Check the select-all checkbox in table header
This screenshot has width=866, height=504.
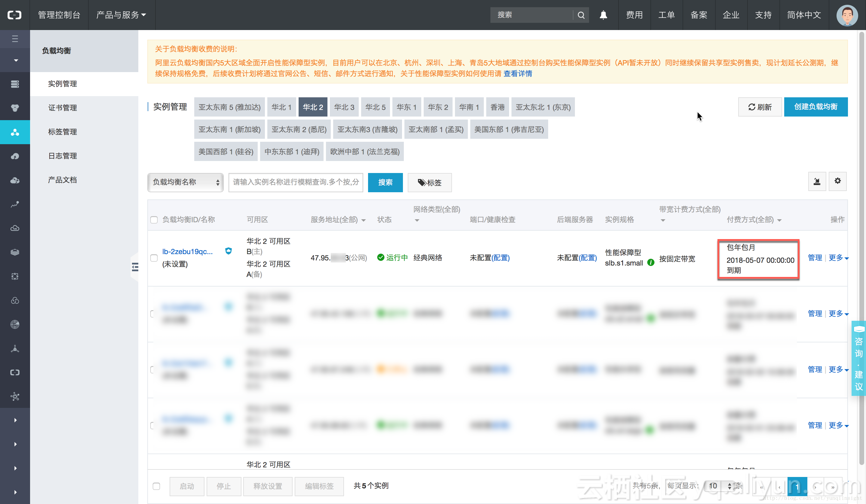click(x=154, y=220)
